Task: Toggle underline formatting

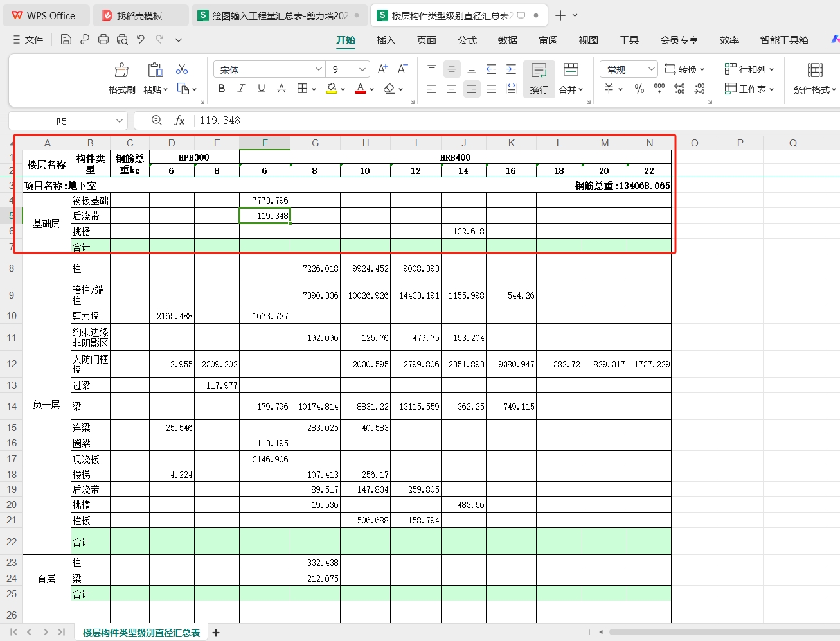Action: click(261, 89)
